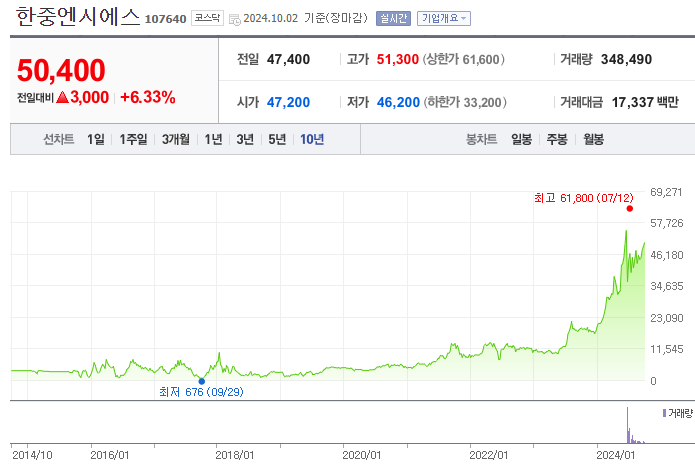Click trading value 17,337 백만
695x468 pixels.
click(645, 102)
